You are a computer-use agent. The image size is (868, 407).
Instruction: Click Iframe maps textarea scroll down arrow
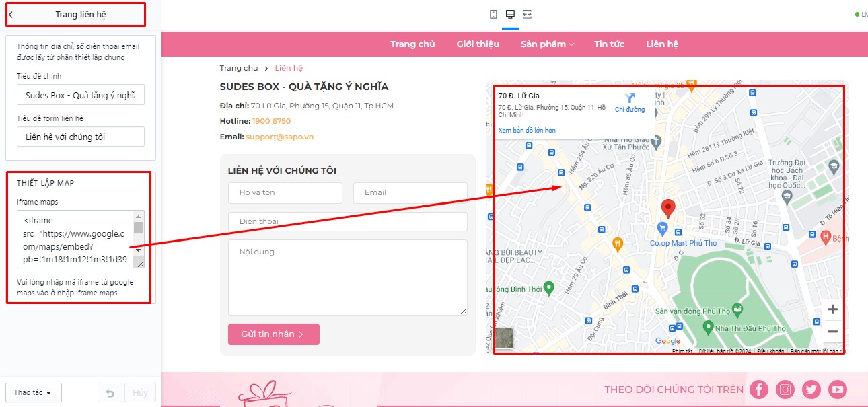point(138,250)
